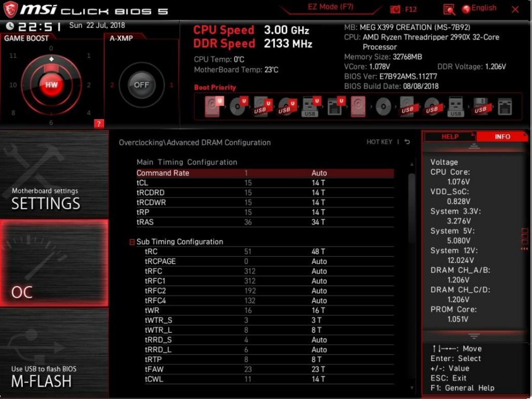The height and width of the screenshot is (399, 532).
Task: Switch to EZ Mode (F7)
Action: tap(330, 7)
